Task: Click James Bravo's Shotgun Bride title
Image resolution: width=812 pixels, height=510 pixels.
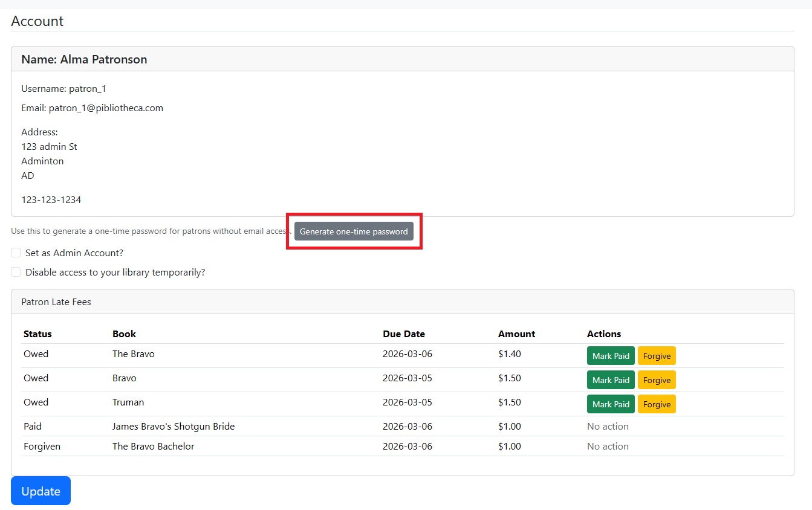Action: 174,426
